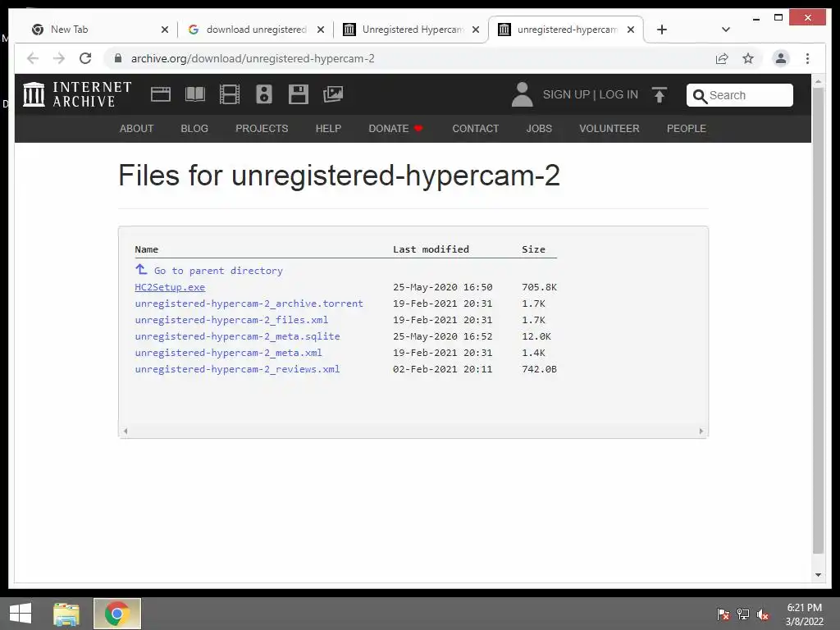Image resolution: width=840 pixels, height=630 pixels.
Task: Open a new tab with plus button
Action: coord(662,30)
